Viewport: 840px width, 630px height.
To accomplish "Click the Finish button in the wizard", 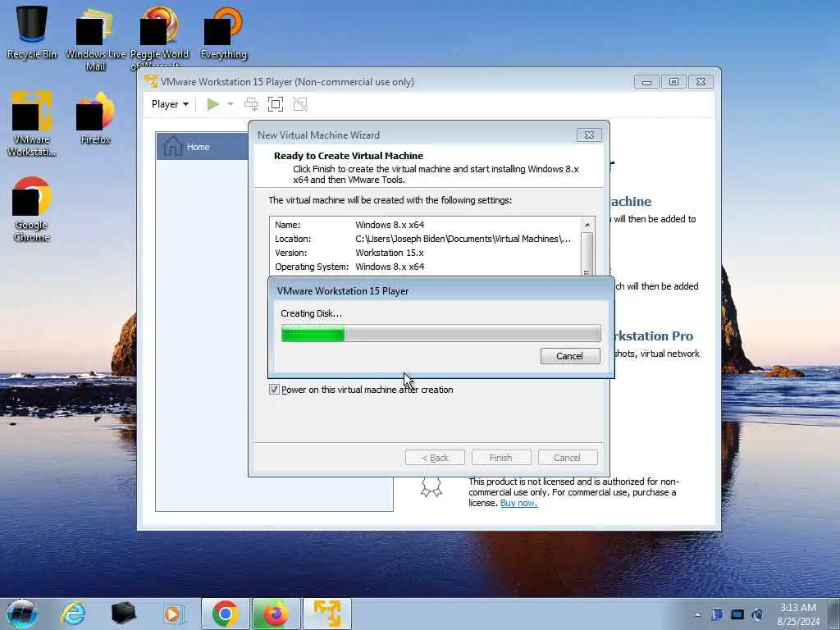I will tap(501, 458).
